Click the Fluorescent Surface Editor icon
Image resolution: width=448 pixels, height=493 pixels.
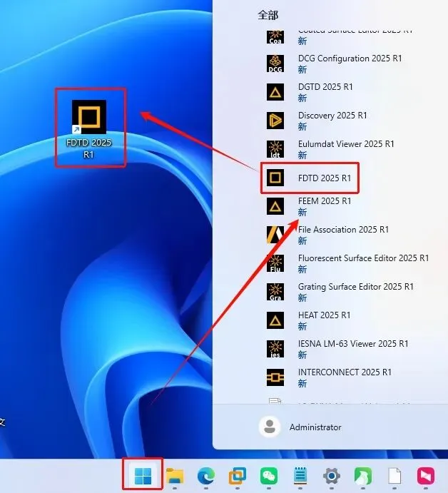click(x=275, y=263)
